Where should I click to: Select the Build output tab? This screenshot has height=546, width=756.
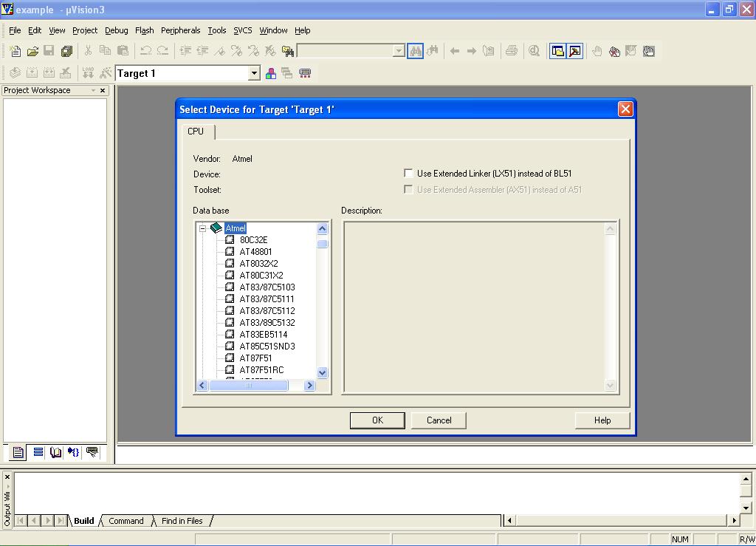pyautogui.click(x=84, y=521)
